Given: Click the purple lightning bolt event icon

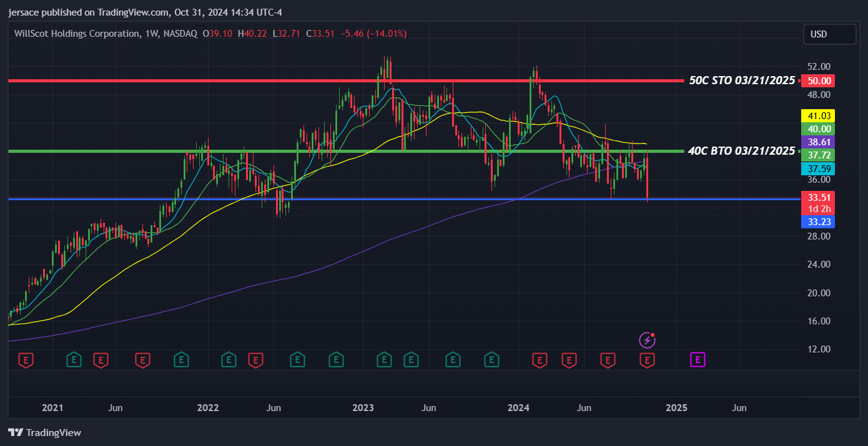Looking at the screenshot, I should pos(648,340).
